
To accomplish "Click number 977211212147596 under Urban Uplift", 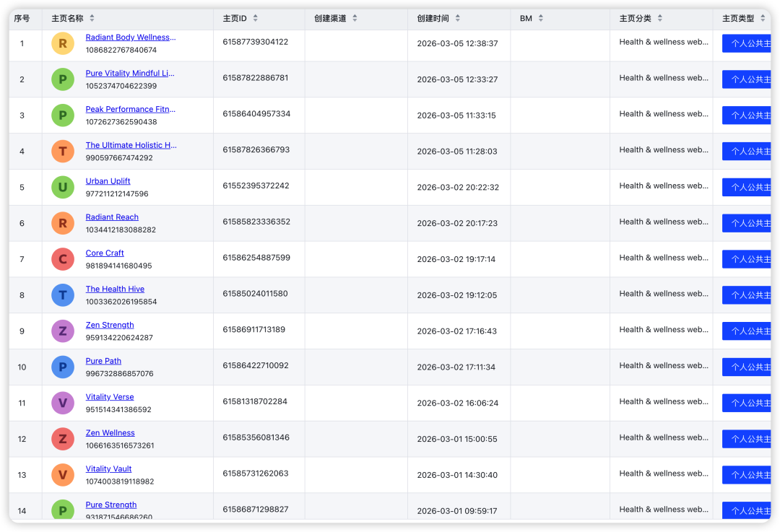I will [x=117, y=193].
